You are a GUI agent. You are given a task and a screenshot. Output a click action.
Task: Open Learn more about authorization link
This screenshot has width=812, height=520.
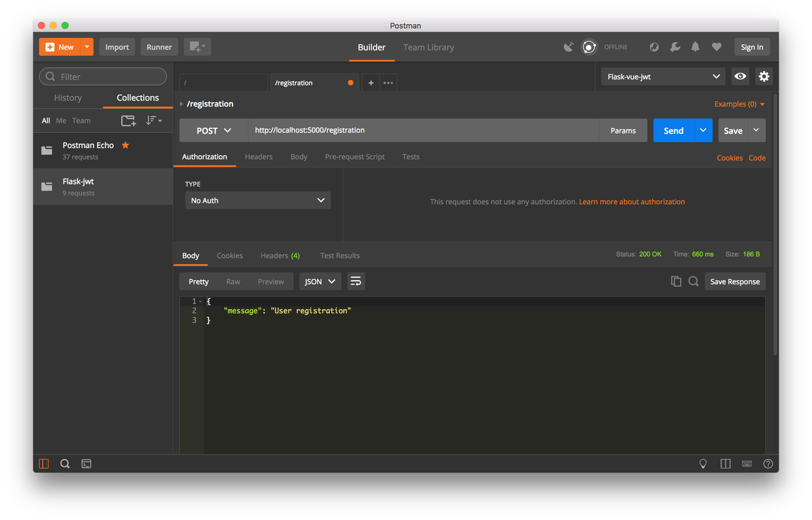(632, 201)
